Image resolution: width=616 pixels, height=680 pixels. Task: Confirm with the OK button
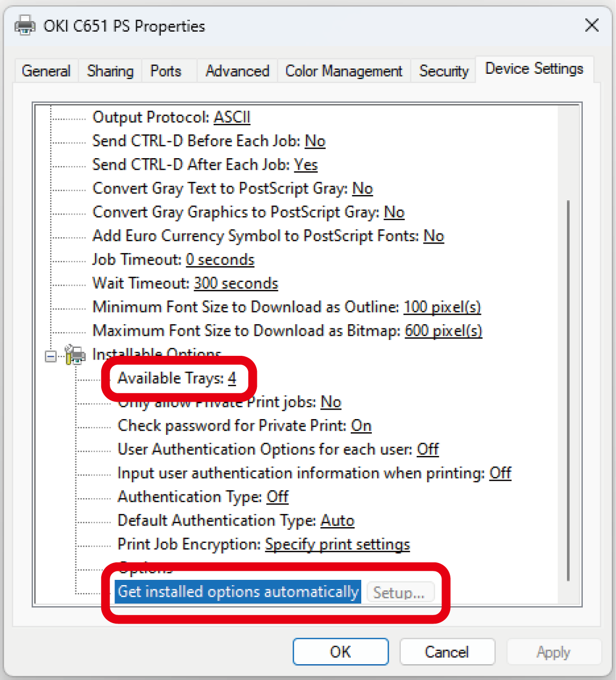pos(340,652)
